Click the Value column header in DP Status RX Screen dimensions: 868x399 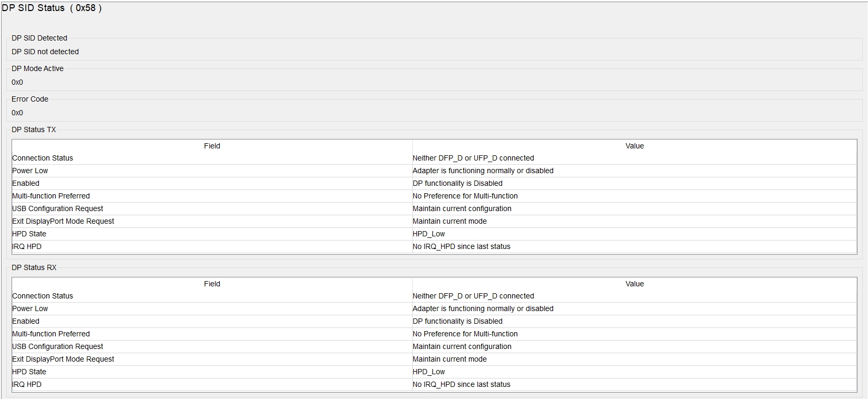pos(635,284)
